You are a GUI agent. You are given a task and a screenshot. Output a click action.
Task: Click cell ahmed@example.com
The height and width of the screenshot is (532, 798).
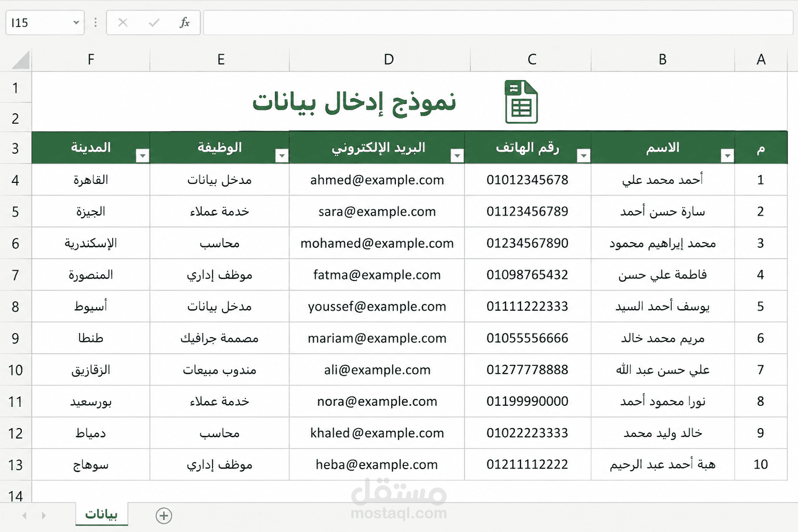(377, 180)
